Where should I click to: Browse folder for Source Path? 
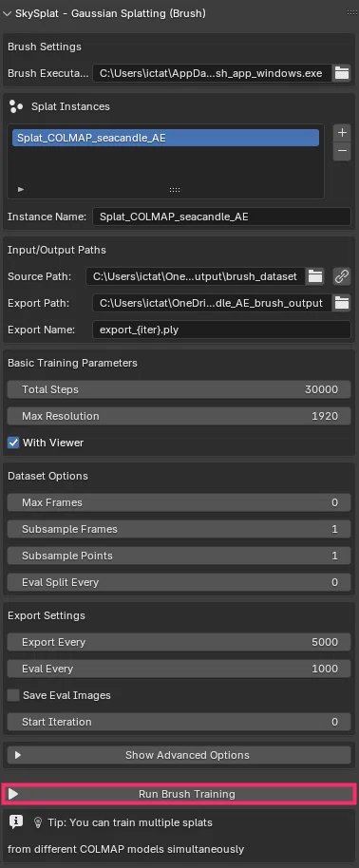(315, 276)
